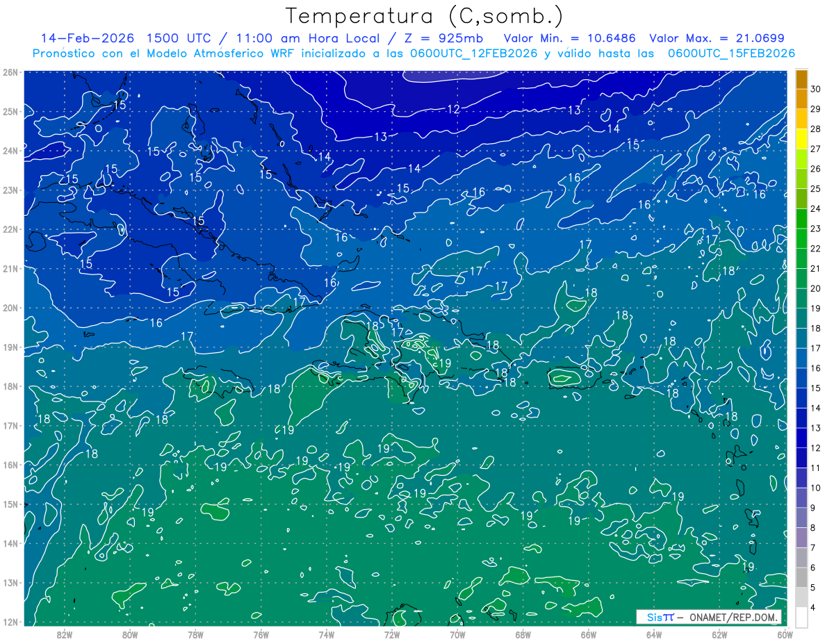The height and width of the screenshot is (644, 834).
Task: Click the '12' contour label on map
Action: pyautogui.click(x=454, y=109)
